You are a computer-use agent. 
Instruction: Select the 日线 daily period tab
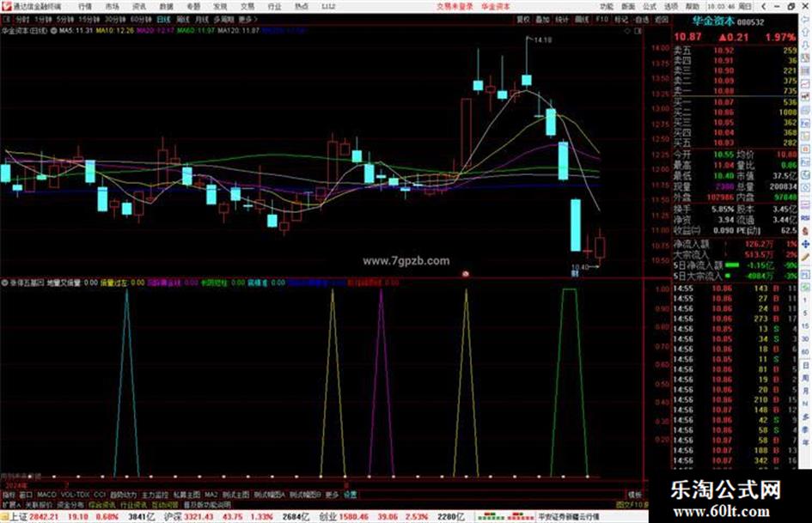163,20
